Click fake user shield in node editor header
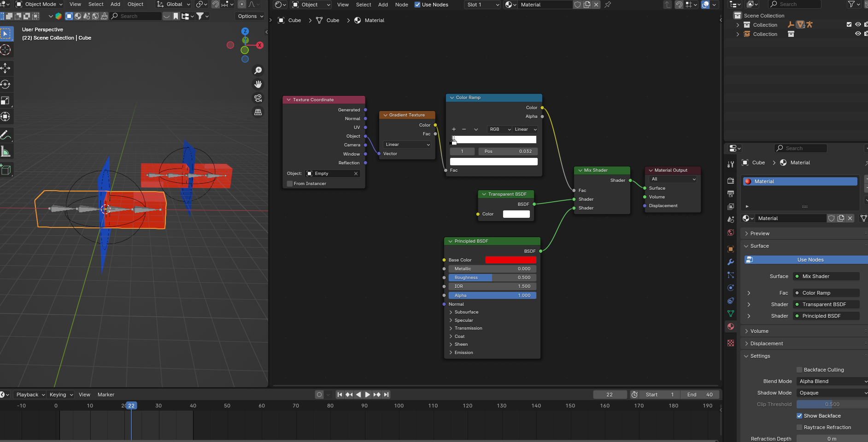The height and width of the screenshot is (442, 868). [577, 5]
